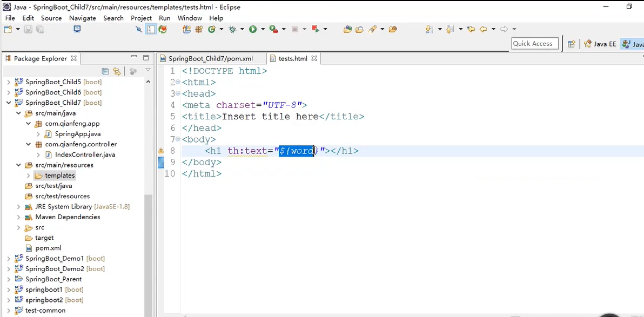
Task: Open the Source menu
Action: point(51,18)
